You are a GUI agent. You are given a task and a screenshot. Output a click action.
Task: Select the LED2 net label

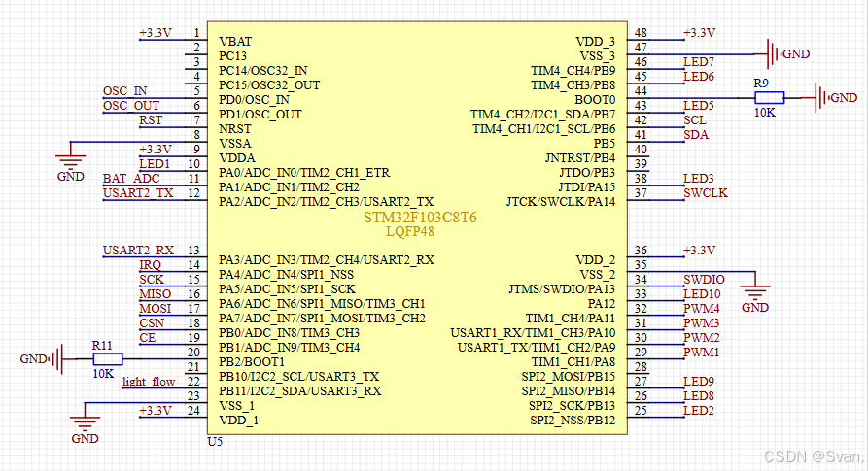click(699, 411)
